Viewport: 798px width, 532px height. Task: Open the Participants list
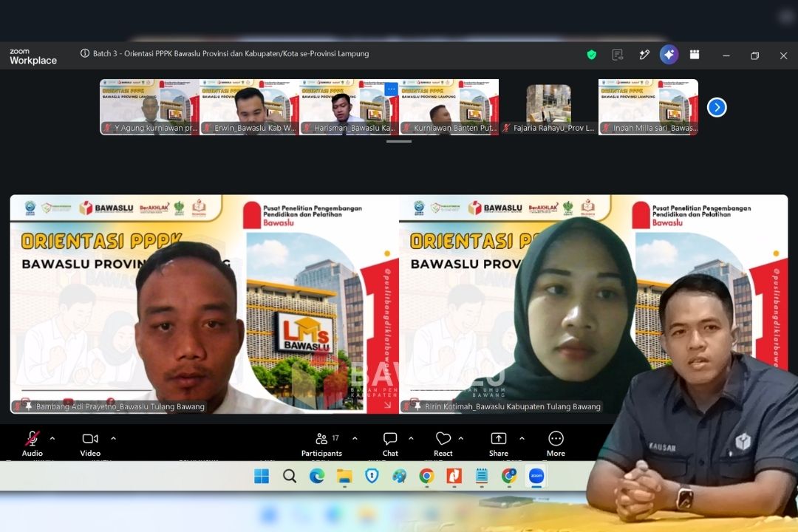pos(321,444)
